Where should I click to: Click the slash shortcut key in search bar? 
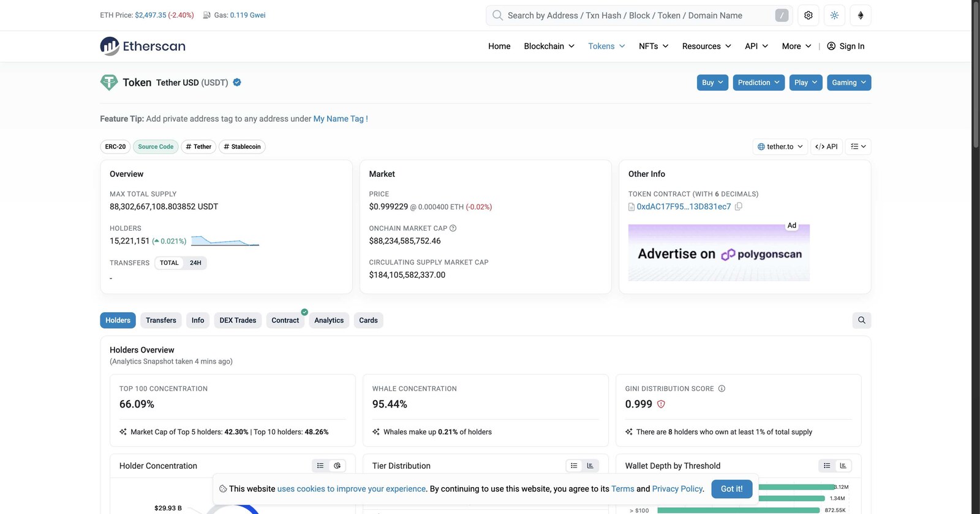point(782,15)
